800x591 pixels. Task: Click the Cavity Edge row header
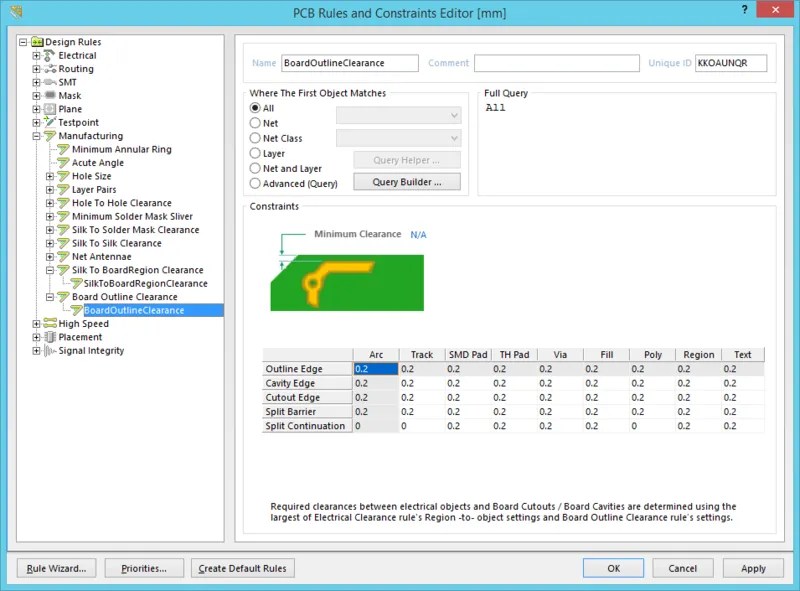pyautogui.click(x=307, y=383)
